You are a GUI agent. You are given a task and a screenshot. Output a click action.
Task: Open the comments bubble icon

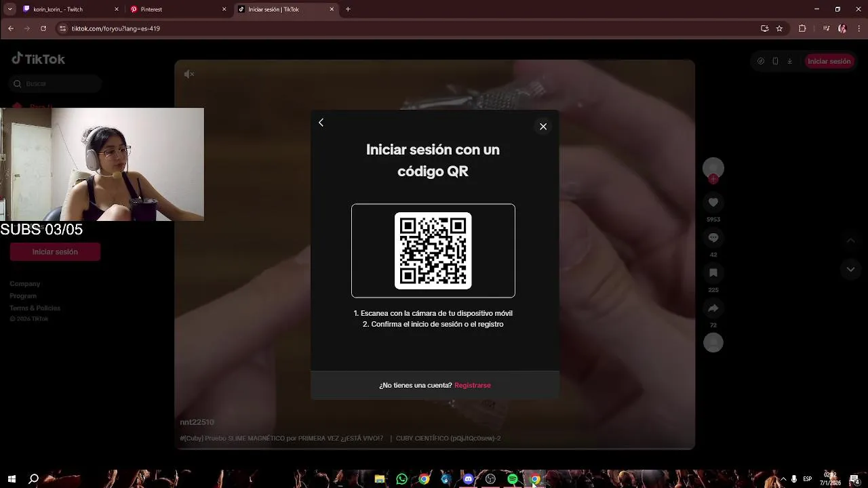pyautogui.click(x=713, y=237)
